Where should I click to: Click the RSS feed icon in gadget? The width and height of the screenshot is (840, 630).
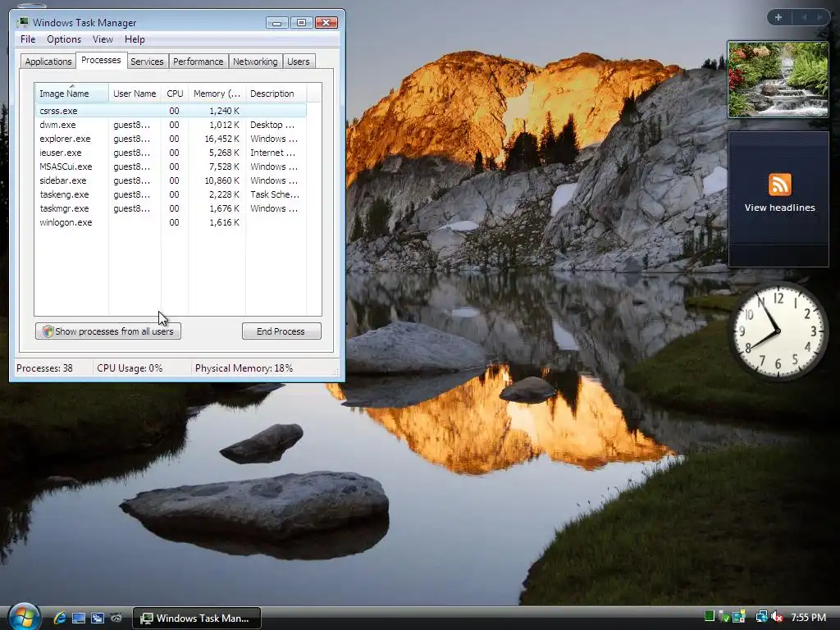click(779, 185)
